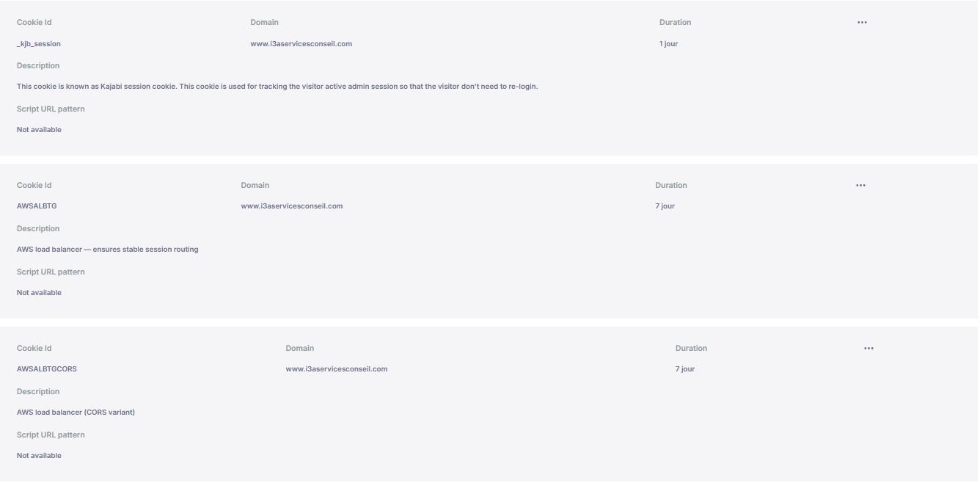
Task: Click the CORS variant description text
Action: pyautogui.click(x=76, y=413)
